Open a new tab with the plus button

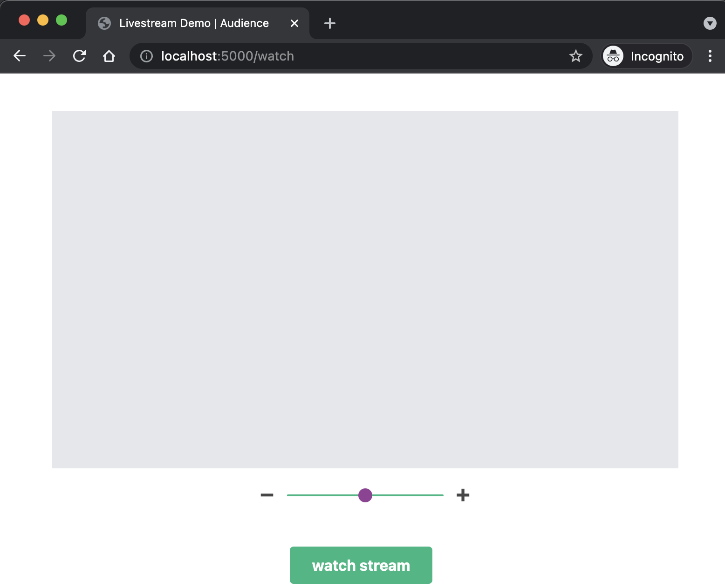pyautogui.click(x=330, y=23)
